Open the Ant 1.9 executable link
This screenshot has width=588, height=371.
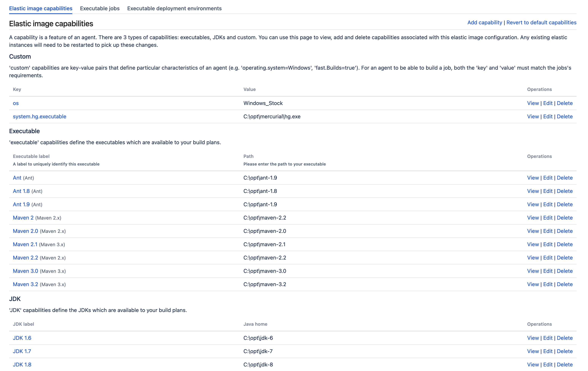tap(21, 204)
